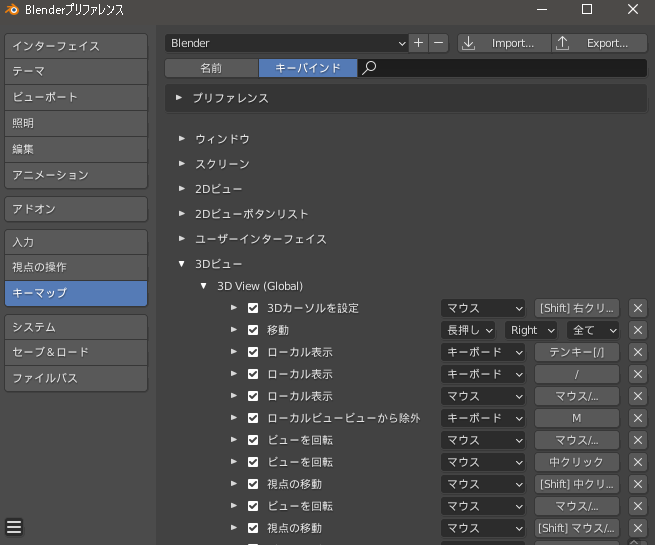
Task: Select the キーマップ preferences section
Action: (x=76, y=293)
